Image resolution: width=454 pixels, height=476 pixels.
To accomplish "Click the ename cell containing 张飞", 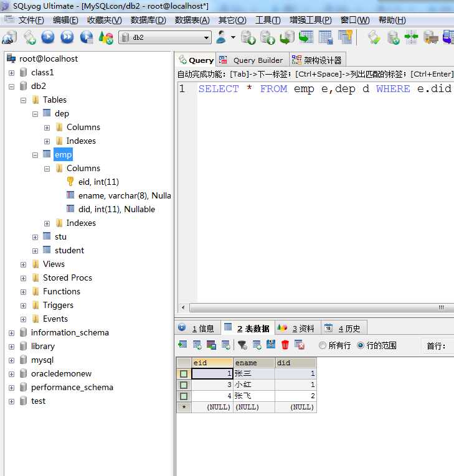I will (x=254, y=396).
